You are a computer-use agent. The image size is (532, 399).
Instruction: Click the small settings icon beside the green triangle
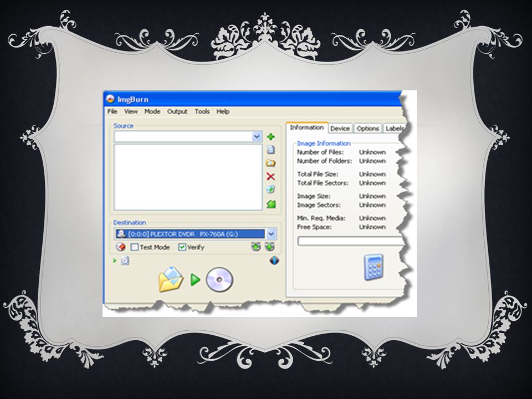pyautogui.click(x=125, y=260)
